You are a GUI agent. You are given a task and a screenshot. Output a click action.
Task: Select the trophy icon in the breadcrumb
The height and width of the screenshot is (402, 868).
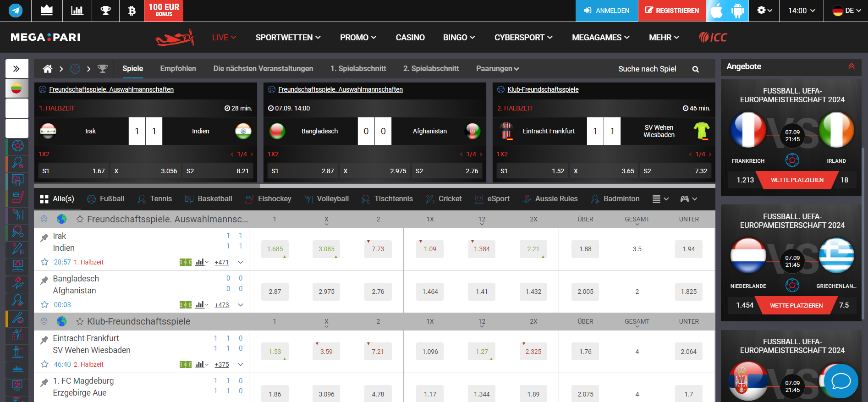[x=103, y=69]
